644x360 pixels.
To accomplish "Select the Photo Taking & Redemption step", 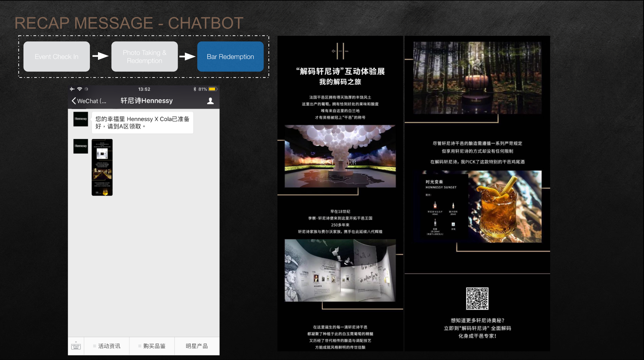I will coord(145,57).
